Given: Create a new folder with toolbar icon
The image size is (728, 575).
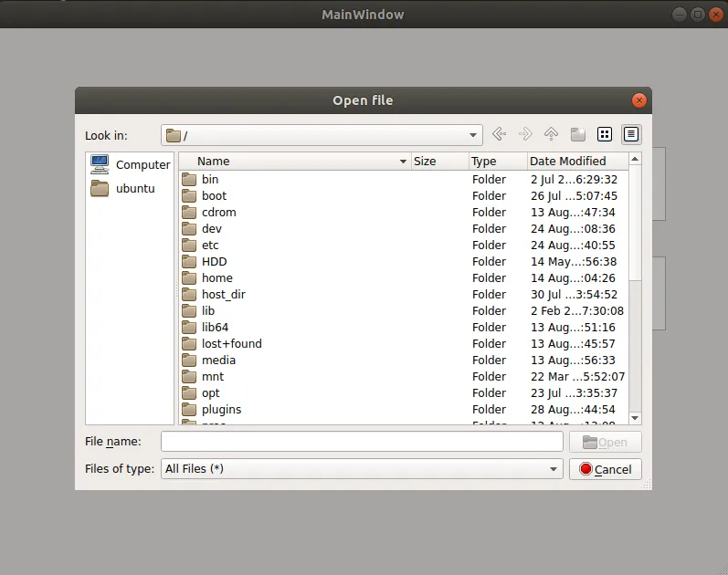Looking at the screenshot, I should click(577, 134).
